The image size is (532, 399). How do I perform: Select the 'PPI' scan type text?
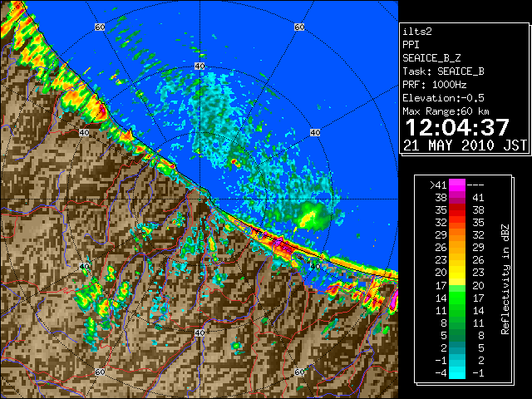point(411,45)
